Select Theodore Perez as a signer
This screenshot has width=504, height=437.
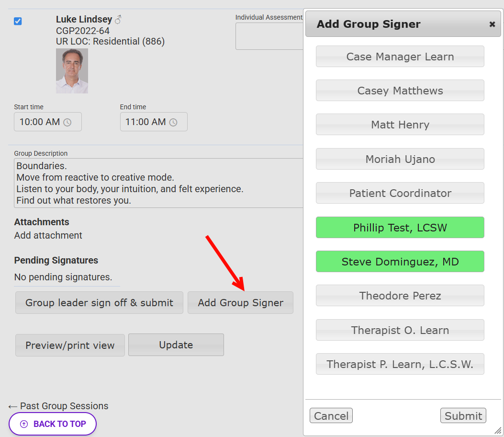400,295
